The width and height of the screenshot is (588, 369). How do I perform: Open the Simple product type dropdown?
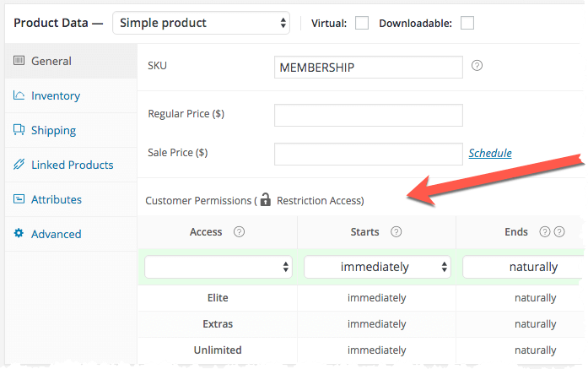coord(201,23)
